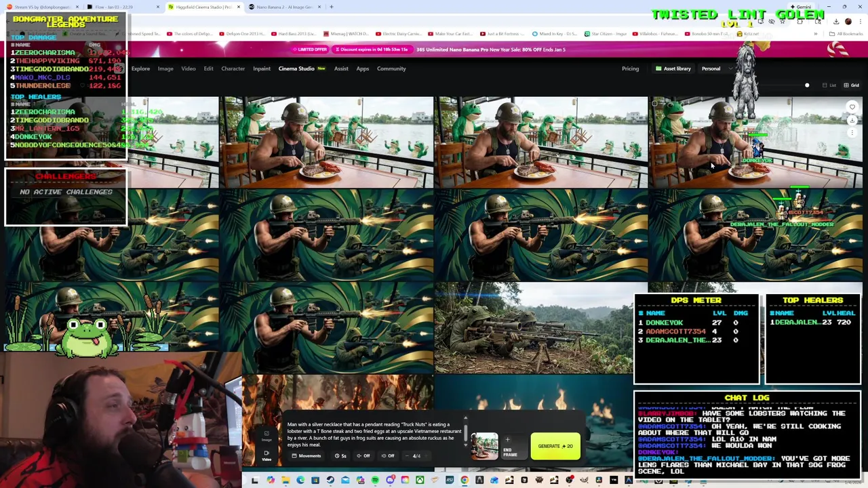Screen dimensions: 868x488
Task: Switch prompt mode to Video
Action: 267,455
